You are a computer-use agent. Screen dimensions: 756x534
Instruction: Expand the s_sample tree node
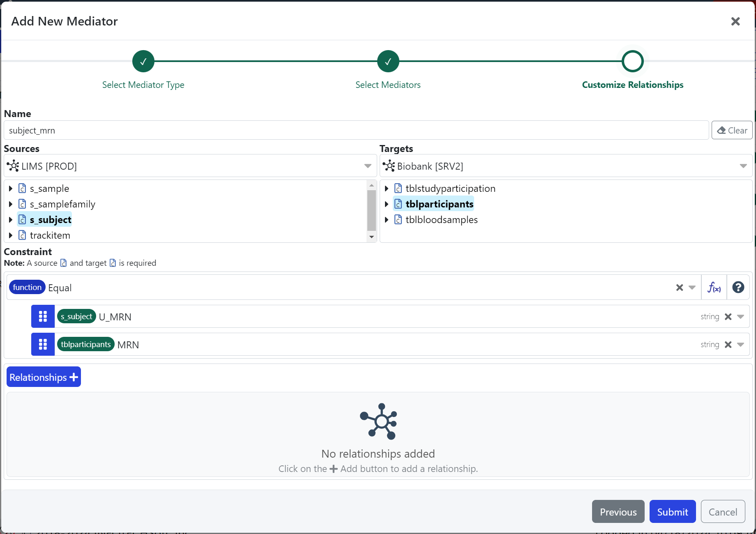click(11, 189)
